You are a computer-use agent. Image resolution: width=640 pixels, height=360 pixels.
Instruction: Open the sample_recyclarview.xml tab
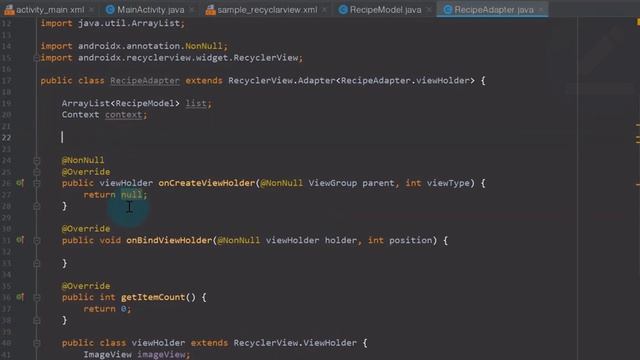(267, 9)
